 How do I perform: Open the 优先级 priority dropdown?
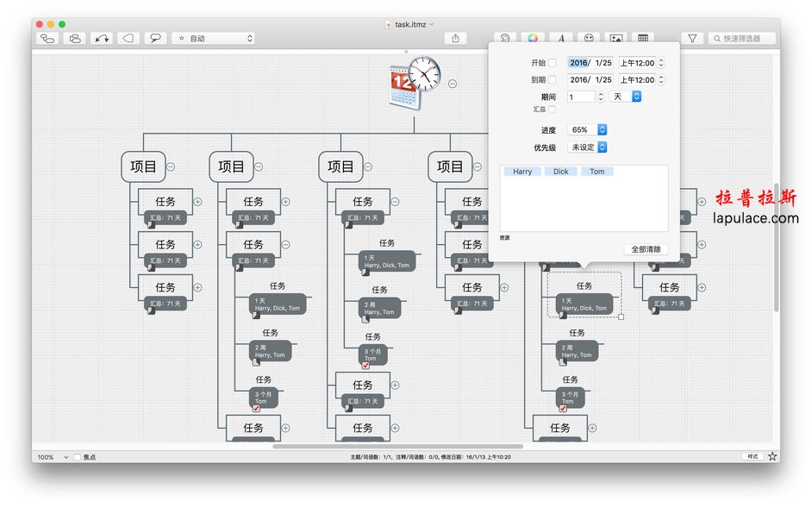pyautogui.click(x=587, y=147)
